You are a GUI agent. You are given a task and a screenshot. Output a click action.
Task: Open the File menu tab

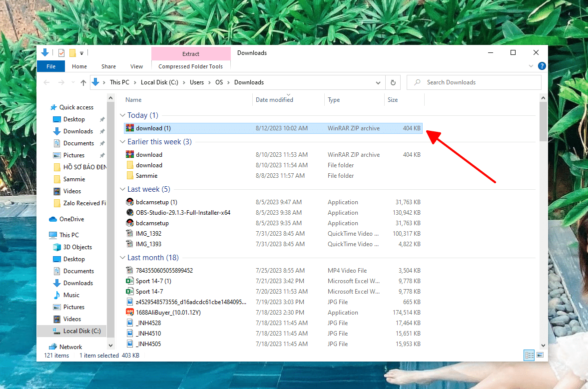(51, 66)
